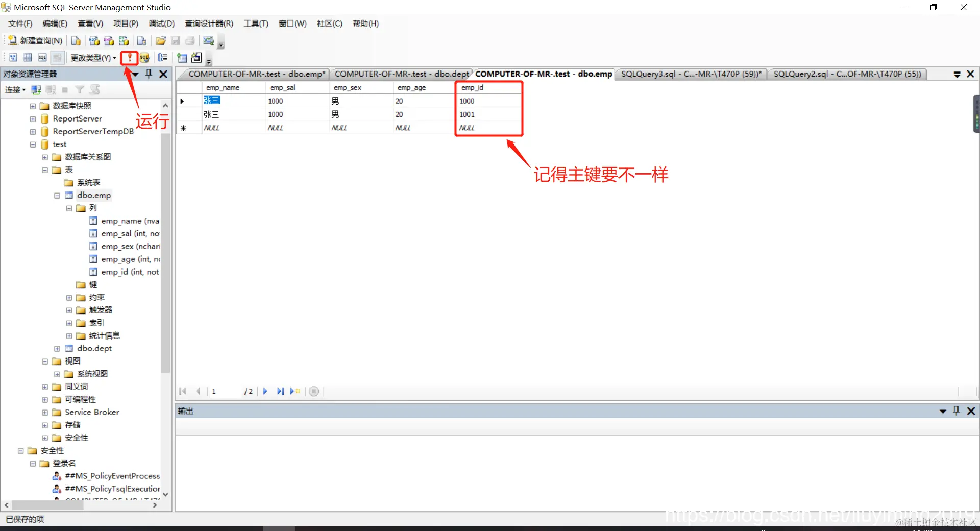Click the NULL cell under emp_name

pyautogui.click(x=234, y=128)
